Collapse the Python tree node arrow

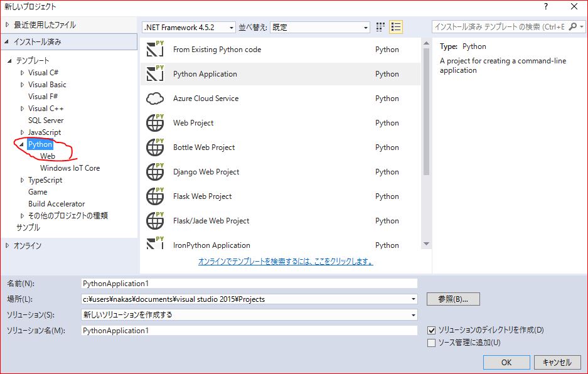22,144
